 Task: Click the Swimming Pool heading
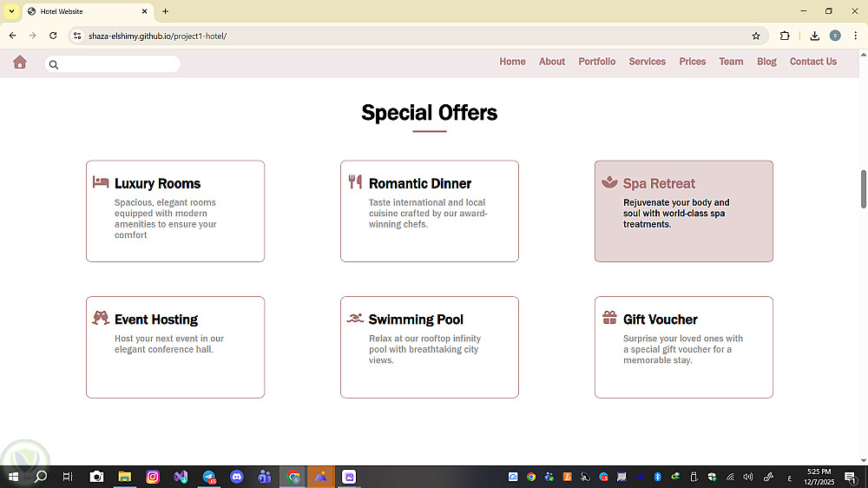pos(416,320)
